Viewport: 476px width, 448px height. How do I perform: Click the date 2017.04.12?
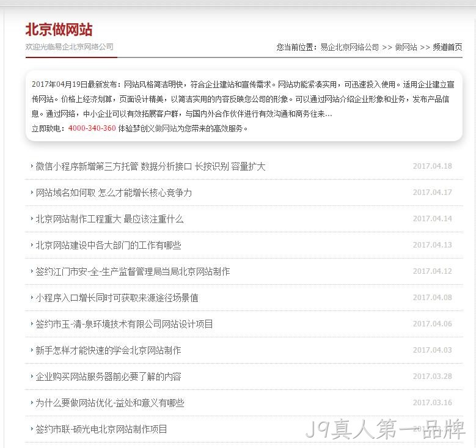(x=432, y=271)
